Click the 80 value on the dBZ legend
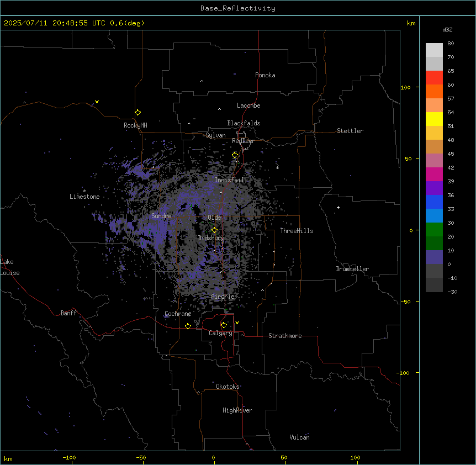 (451, 44)
